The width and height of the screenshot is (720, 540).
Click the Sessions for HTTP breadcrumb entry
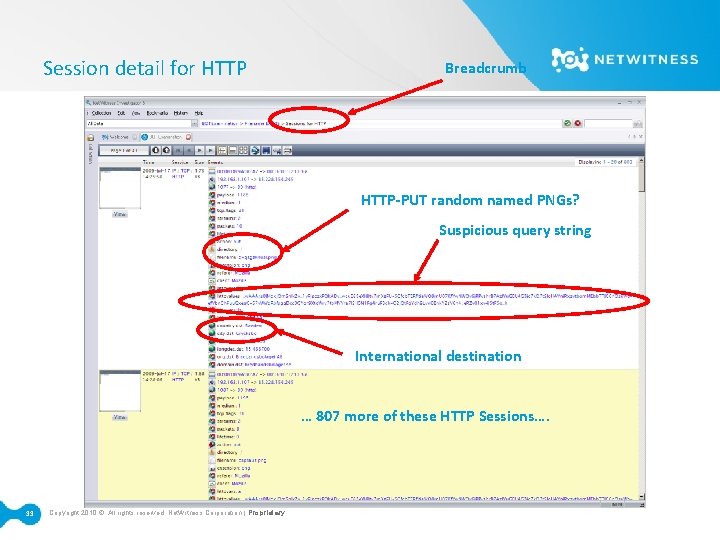click(306, 124)
